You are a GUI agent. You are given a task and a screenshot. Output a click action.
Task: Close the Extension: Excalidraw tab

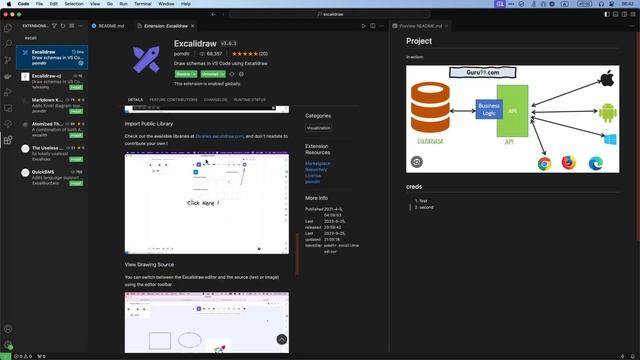click(193, 26)
